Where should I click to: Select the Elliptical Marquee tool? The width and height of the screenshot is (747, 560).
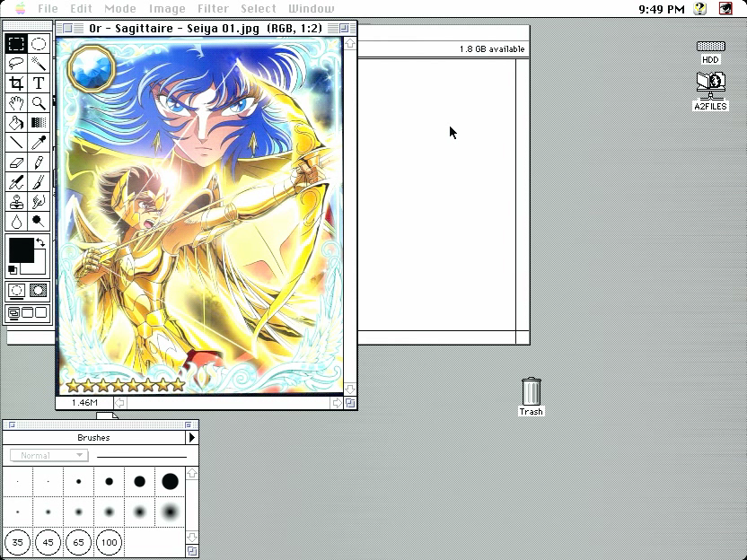coord(39,43)
